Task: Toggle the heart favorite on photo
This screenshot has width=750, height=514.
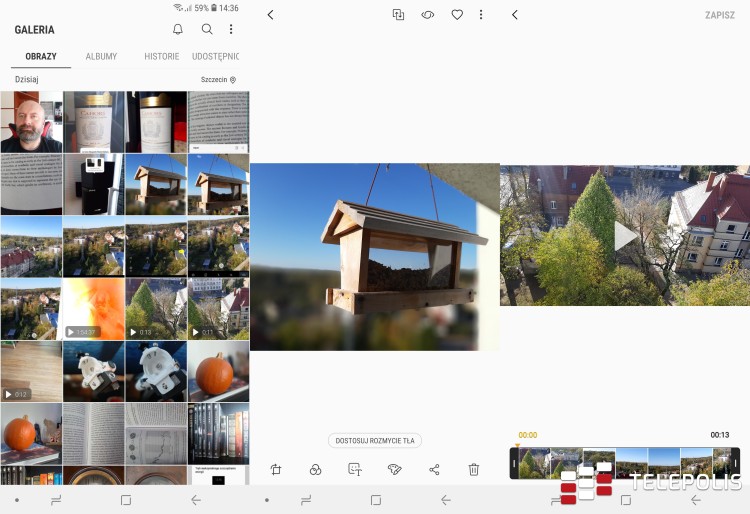Action: pyautogui.click(x=457, y=15)
